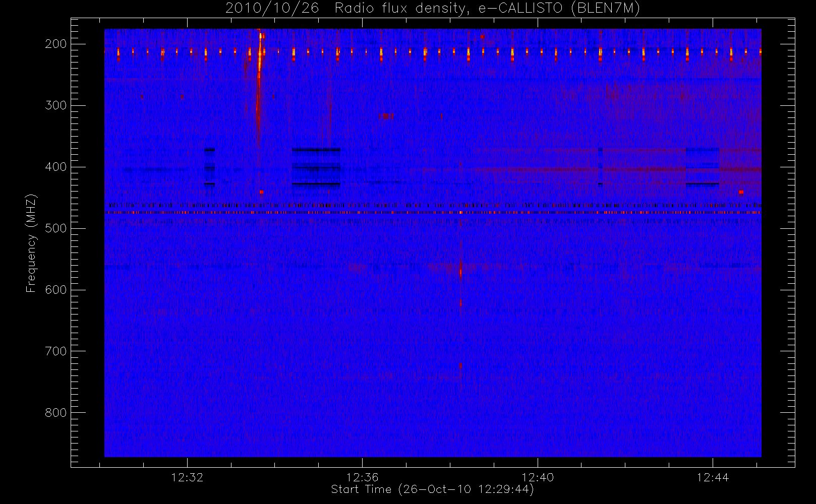Click the 12:32 time tick label
The image size is (816, 504).
(x=187, y=477)
